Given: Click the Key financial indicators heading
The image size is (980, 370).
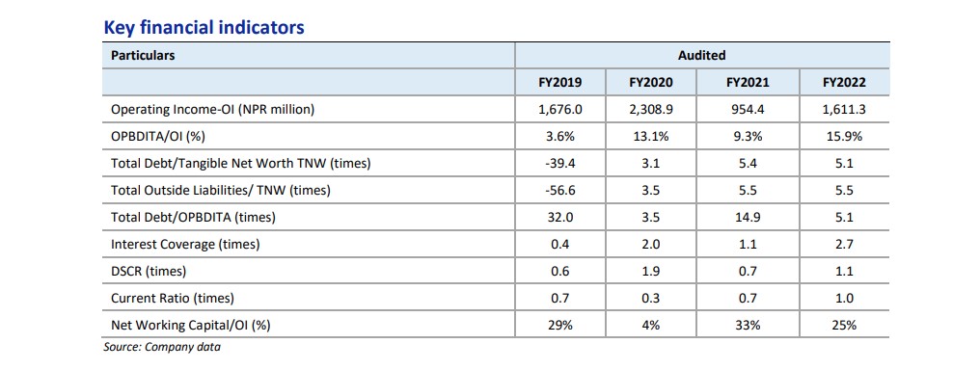Looking at the screenshot, I should tap(204, 28).
